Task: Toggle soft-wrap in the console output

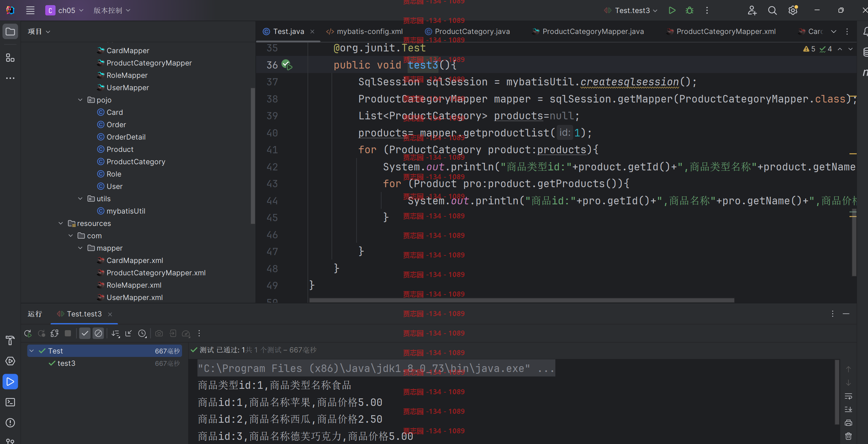Action: pos(848,396)
